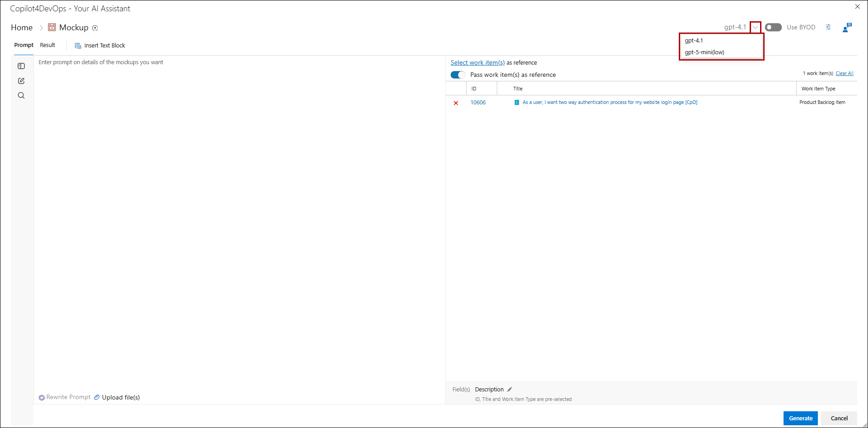
Task: Open the user feedback chat icon
Action: 847,28
